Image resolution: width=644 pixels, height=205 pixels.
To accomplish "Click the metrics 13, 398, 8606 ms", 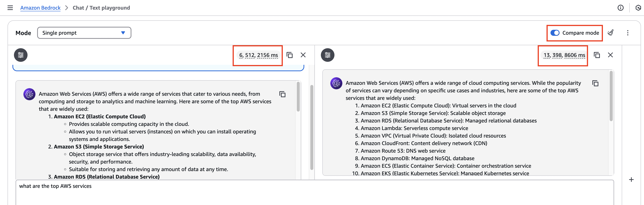I will click(564, 55).
